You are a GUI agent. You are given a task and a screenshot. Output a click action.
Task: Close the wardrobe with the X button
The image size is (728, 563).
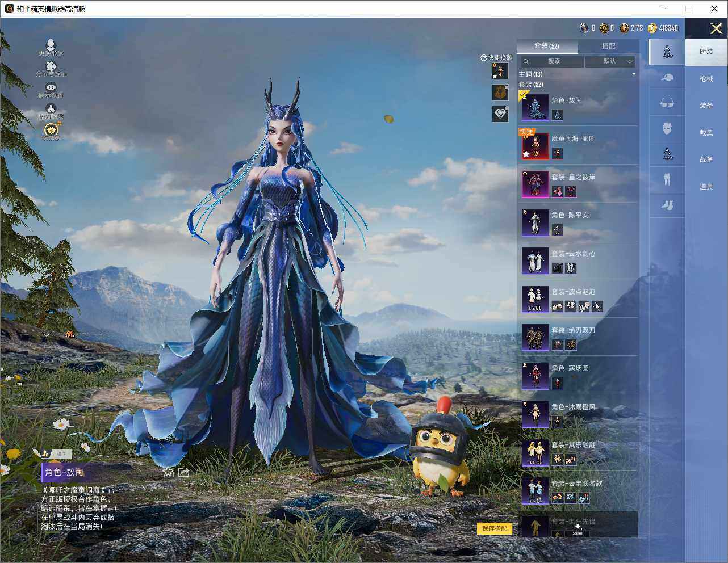pyautogui.click(x=716, y=28)
